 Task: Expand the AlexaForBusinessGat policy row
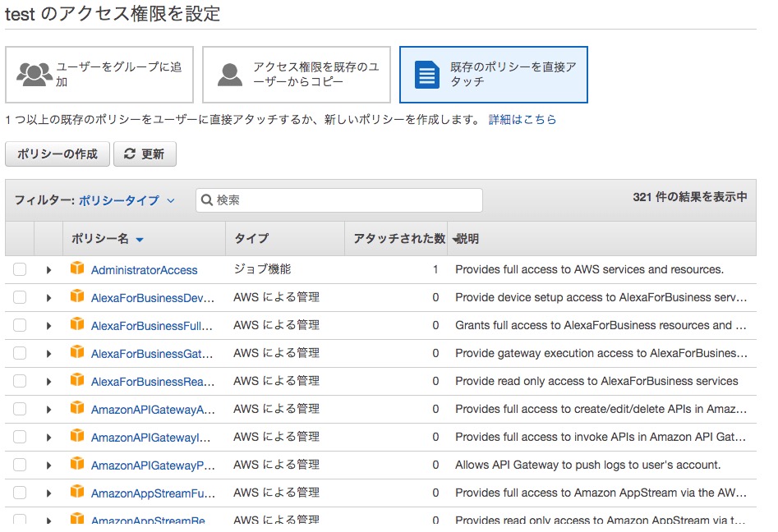(x=48, y=352)
